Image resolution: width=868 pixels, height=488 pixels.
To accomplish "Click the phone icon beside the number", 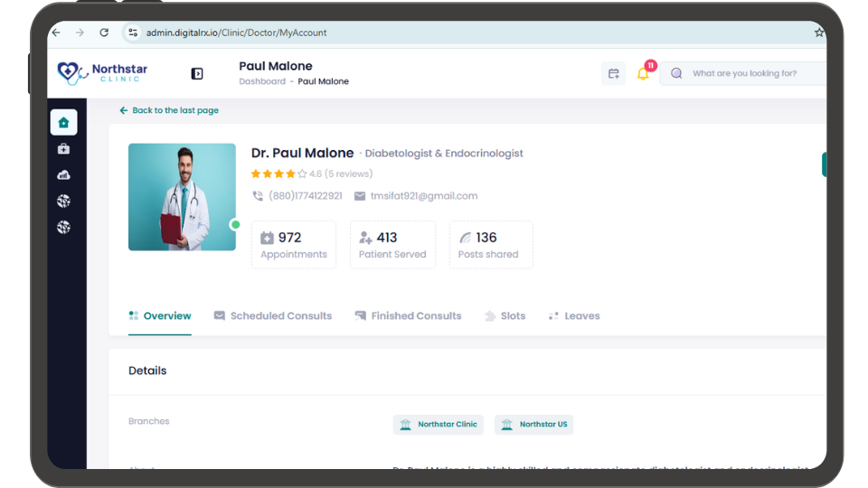I will tap(258, 196).
